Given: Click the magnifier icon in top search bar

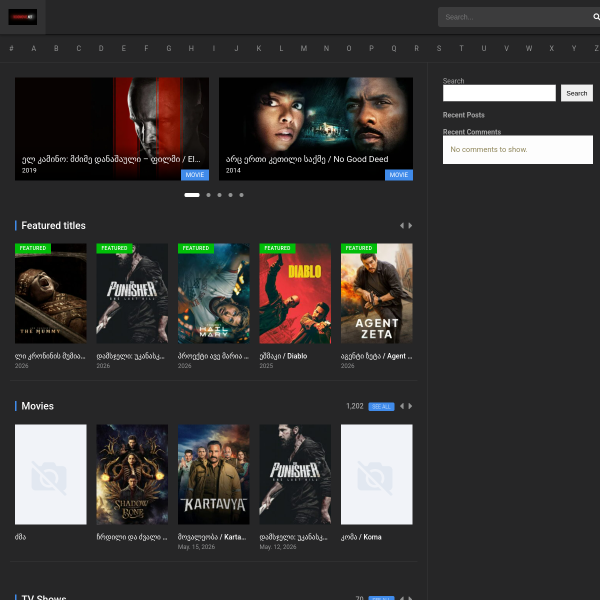Looking at the screenshot, I should click(x=596, y=17).
